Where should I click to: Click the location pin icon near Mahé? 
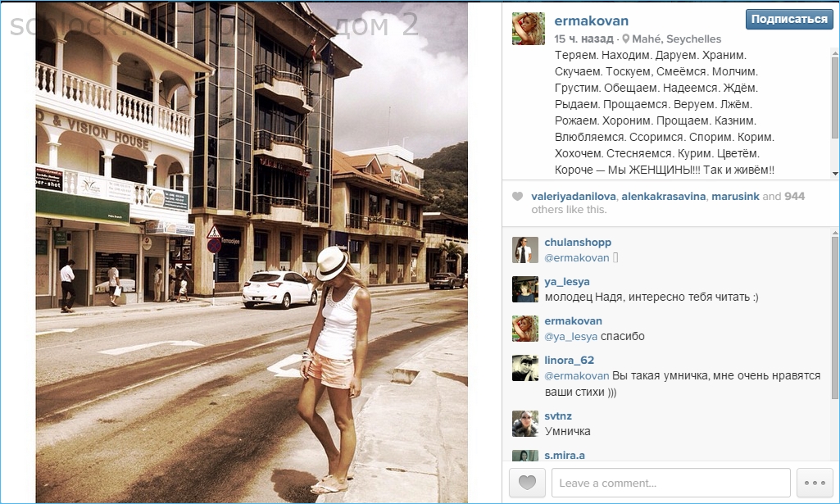[x=625, y=39]
